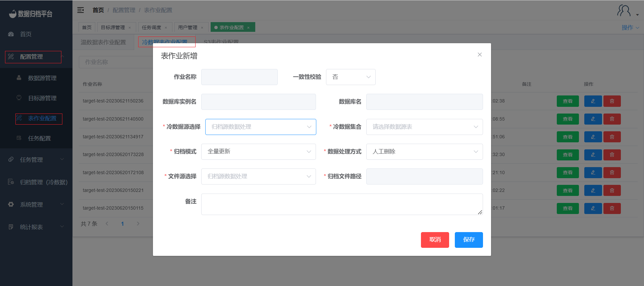Click the 数据库名 field
Screen dimensions: 644x286
point(425,102)
